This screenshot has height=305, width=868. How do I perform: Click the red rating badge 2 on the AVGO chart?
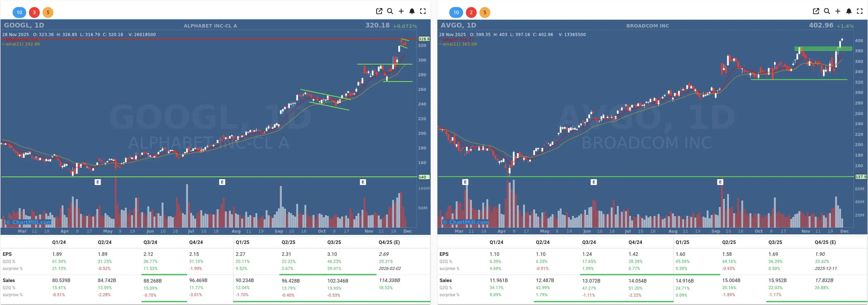(471, 12)
